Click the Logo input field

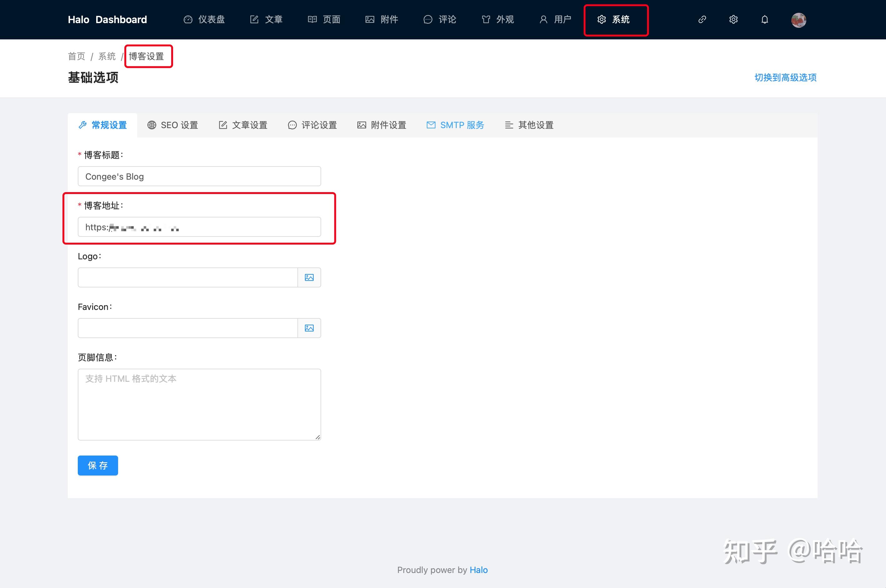187,277
